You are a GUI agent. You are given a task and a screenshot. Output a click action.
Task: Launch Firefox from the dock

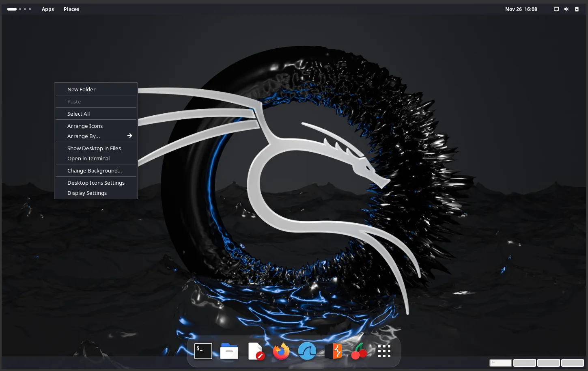coord(281,351)
